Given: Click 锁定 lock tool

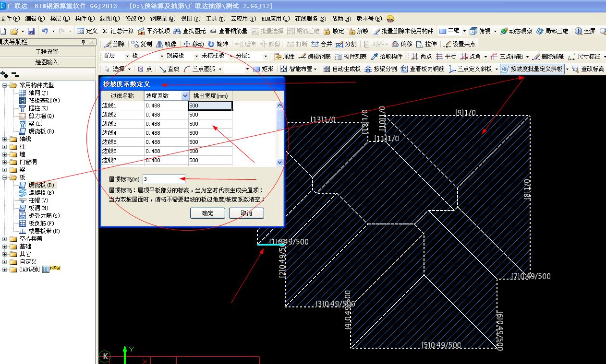Looking at the screenshot, I should point(334,31).
